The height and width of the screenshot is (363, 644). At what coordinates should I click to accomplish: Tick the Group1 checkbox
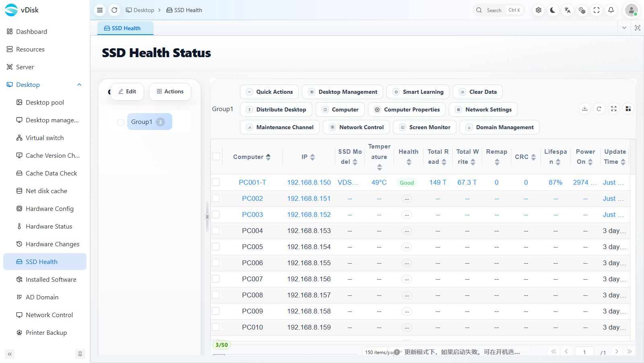[120, 122]
